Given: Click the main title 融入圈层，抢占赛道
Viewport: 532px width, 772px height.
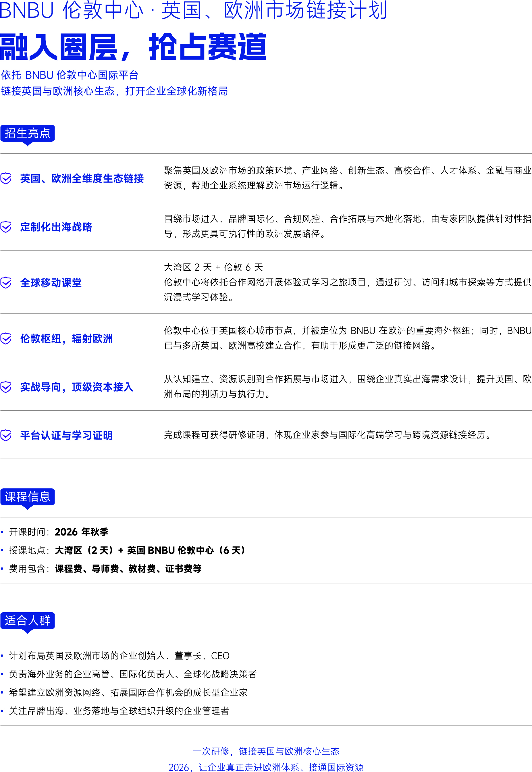Looking at the screenshot, I should 133,47.
